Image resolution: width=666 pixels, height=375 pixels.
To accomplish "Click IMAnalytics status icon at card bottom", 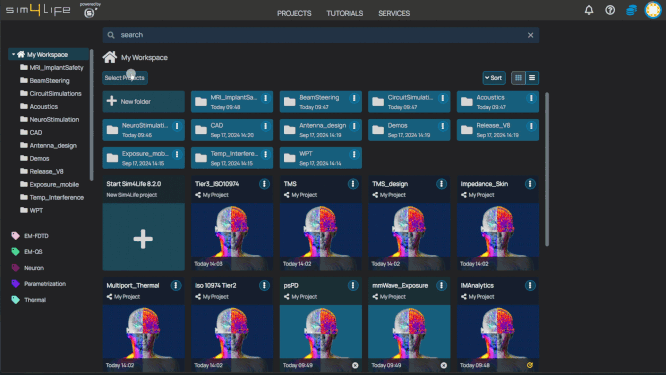I will pyautogui.click(x=530, y=365).
